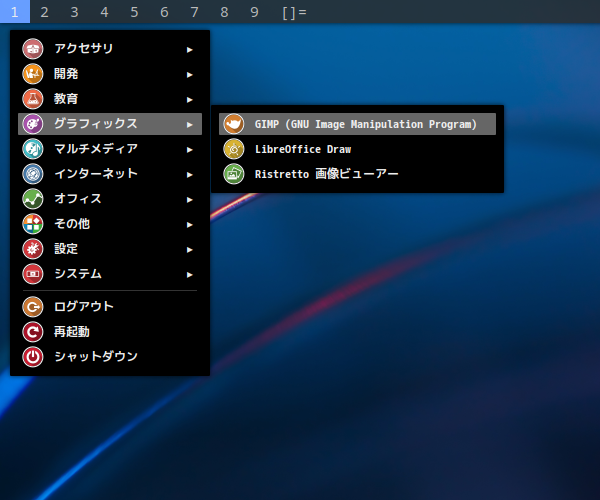Screen dimensions: 600x500
Task: Click the Restart (再起動) circular arrow icon
Action: pyautogui.click(x=33, y=332)
